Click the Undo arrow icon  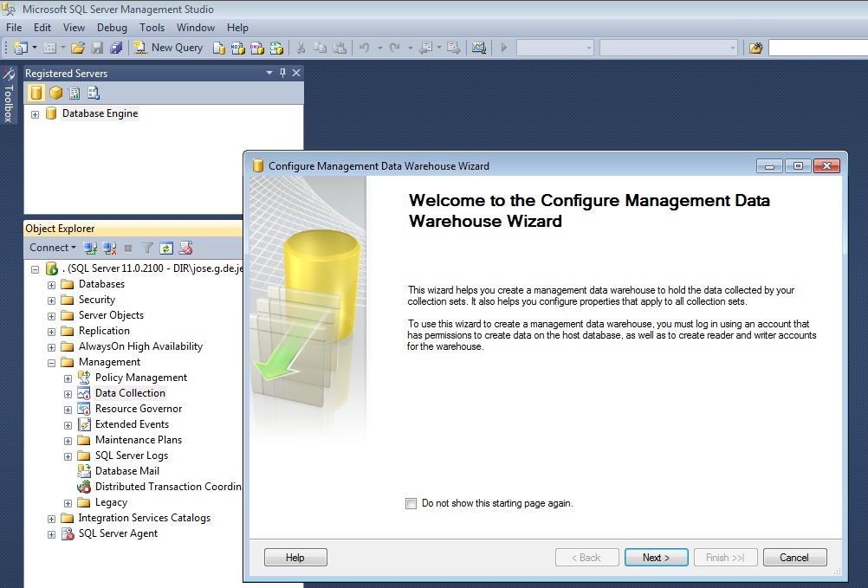point(364,48)
